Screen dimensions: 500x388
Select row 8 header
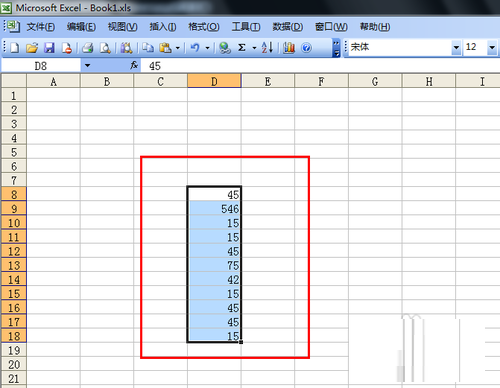14,194
